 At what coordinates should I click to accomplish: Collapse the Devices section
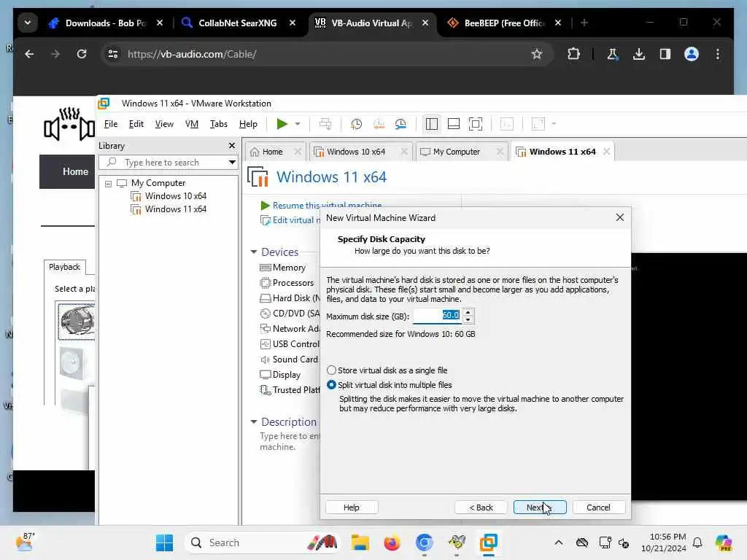254,252
